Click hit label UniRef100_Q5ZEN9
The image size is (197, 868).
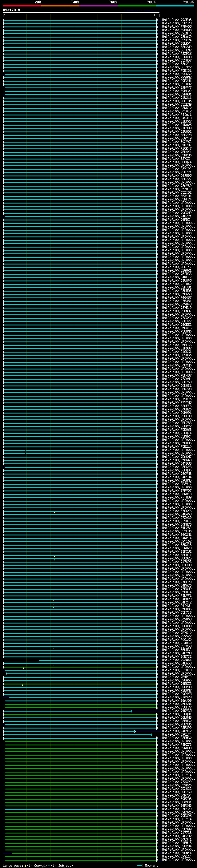176,104
